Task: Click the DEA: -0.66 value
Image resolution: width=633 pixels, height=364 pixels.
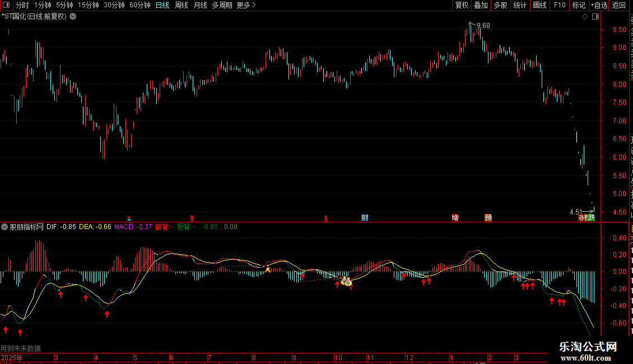Action: (95, 227)
